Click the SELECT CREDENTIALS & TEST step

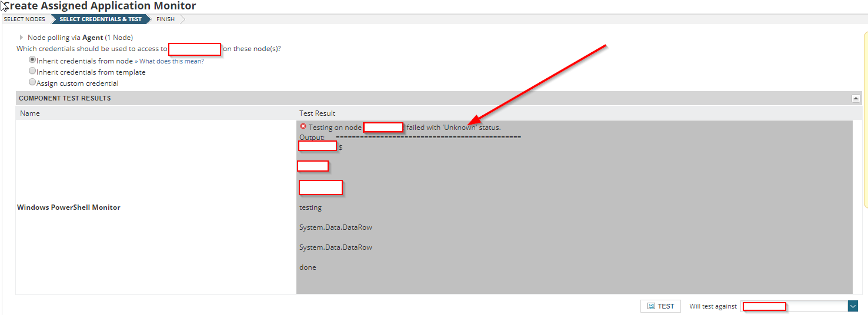coord(101,19)
